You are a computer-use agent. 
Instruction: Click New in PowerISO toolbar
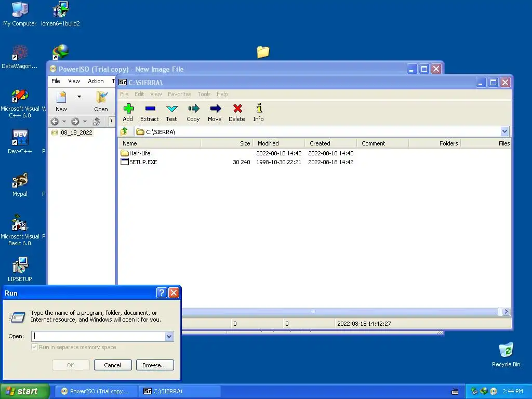pos(61,101)
